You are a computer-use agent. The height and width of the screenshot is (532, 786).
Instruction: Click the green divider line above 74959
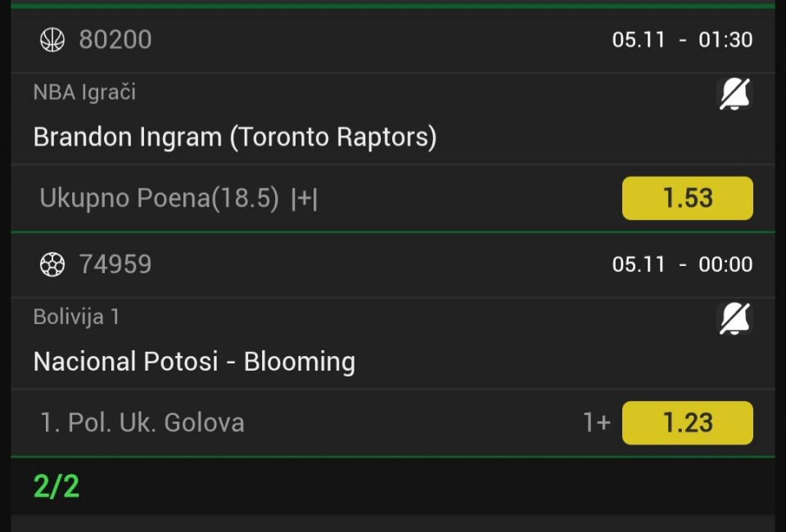click(393, 232)
